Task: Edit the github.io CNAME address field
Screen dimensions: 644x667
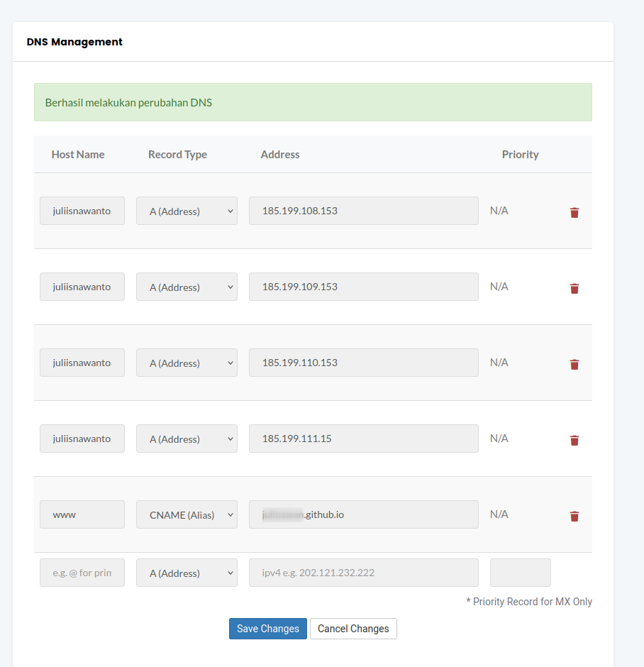Action: pyautogui.click(x=363, y=514)
